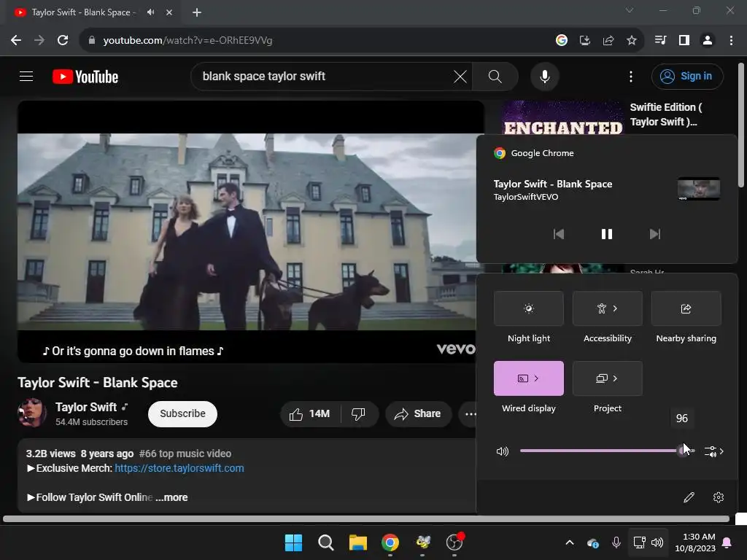Open clock and date 1:30 AM
Viewport: 747px width, 560px height.
(x=695, y=542)
